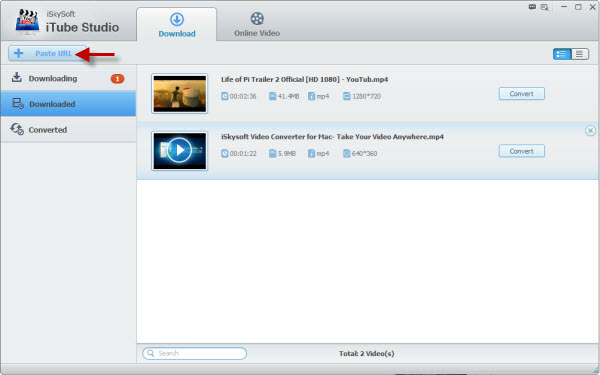The width and height of the screenshot is (600, 375).
Task: Click the 00:01:22 duration value
Action: (x=243, y=154)
